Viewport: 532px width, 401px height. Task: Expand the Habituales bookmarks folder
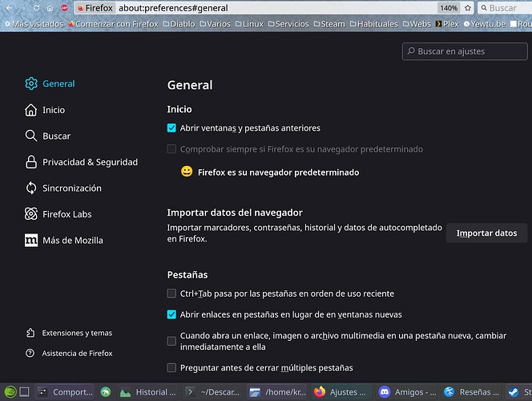tap(373, 24)
